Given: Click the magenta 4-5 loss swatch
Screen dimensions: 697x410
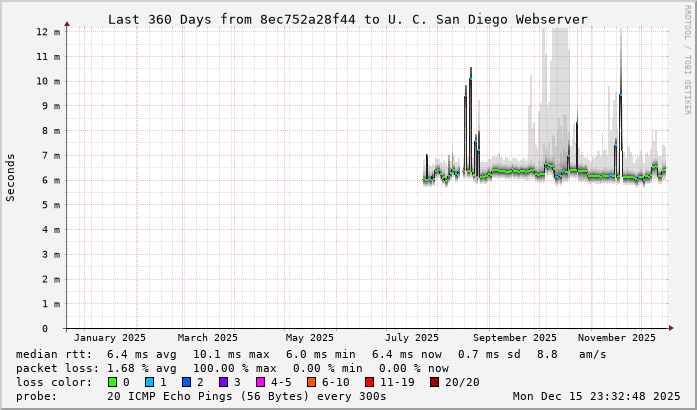Looking at the screenshot, I should pyautogui.click(x=260, y=381).
